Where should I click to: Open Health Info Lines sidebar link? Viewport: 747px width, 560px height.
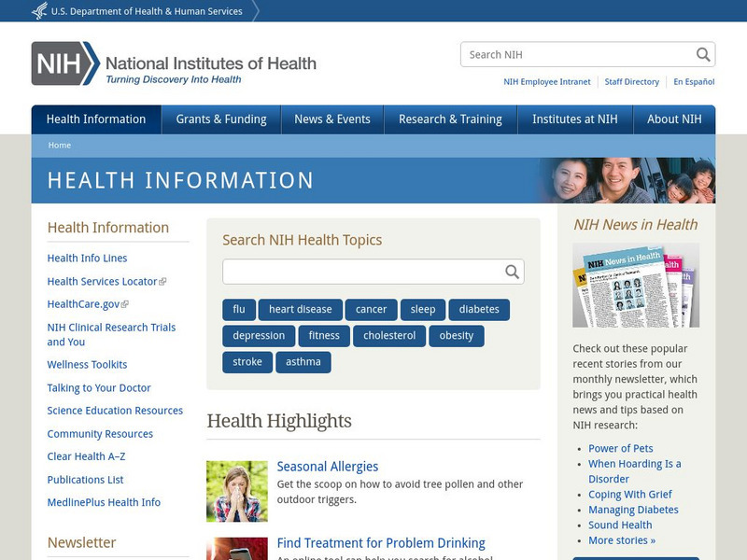point(87,259)
